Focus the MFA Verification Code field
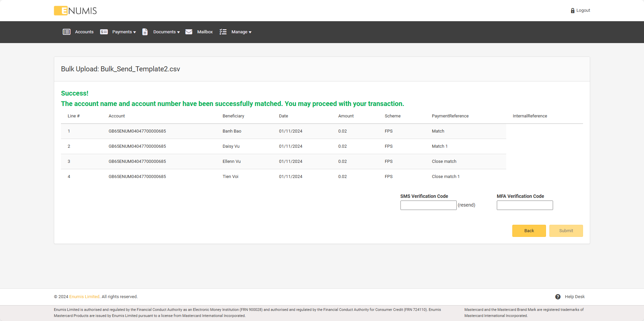644x321 pixels. pyautogui.click(x=524, y=205)
